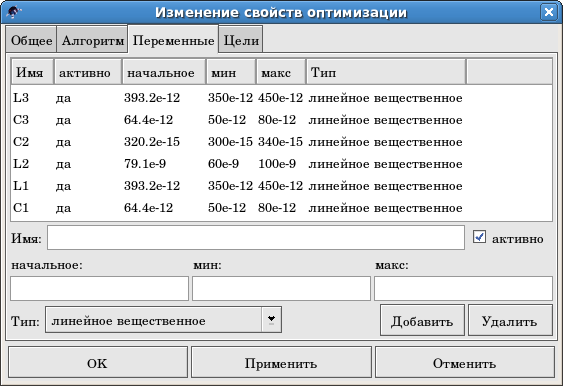Image resolution: width=563 pixels, height=386 pixels.
Task: Close the optimization properties dialog
Action: [x=549, y=12]
